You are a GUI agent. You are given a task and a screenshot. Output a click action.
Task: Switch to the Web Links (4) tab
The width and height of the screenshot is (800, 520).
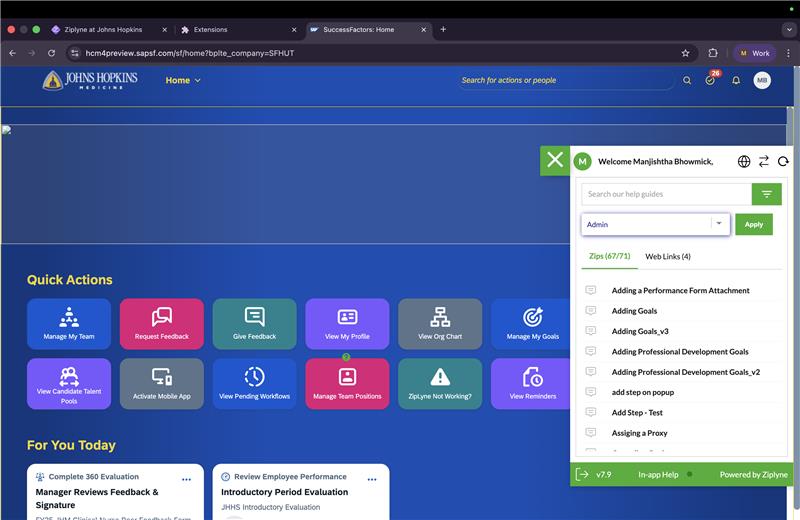pos(668,257)
